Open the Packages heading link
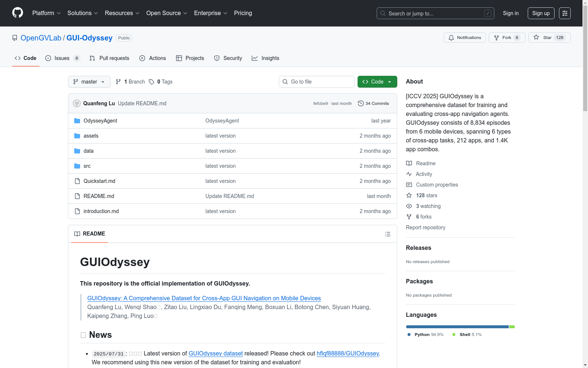The height and width of the screenshot is (368, 588). (419, 281)
